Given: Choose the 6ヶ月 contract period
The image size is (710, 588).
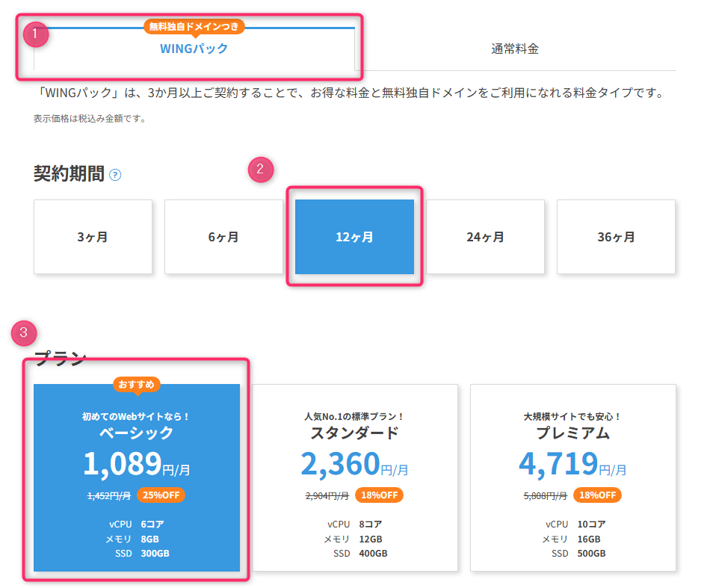Looking at the screenshot, I should pos(223,237).
